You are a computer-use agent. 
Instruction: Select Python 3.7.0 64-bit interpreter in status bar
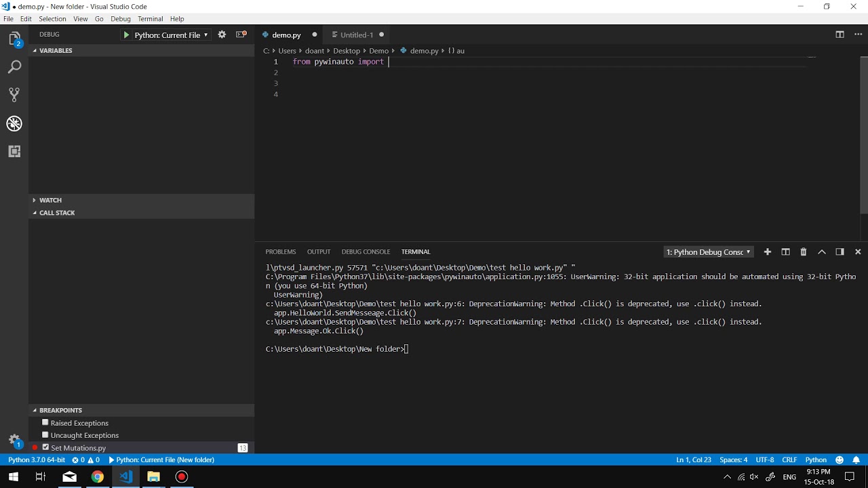[x=37, y=460]
